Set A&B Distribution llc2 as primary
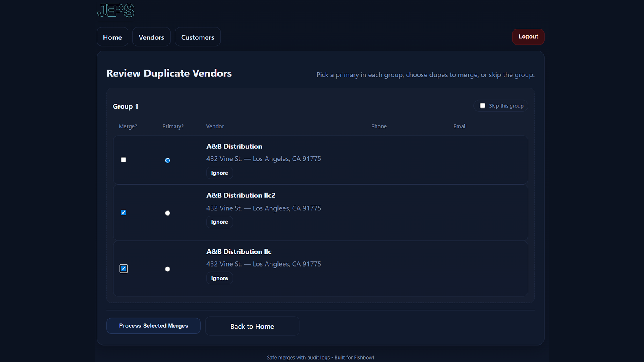 point(167,213)
